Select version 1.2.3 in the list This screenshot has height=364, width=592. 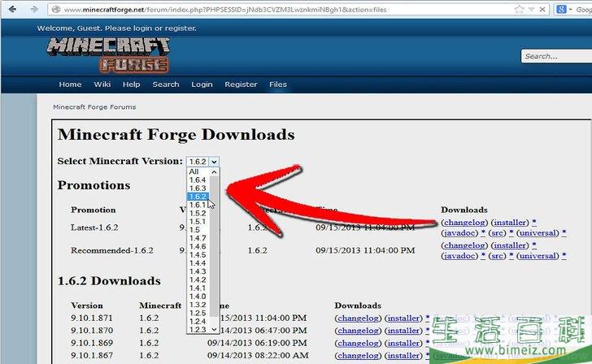(x=198, y=330)
